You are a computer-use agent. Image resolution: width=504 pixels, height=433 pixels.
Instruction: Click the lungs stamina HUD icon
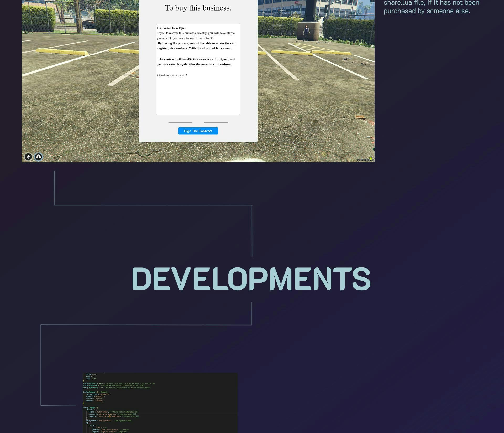pyautogui.click(x=39, y=157)
